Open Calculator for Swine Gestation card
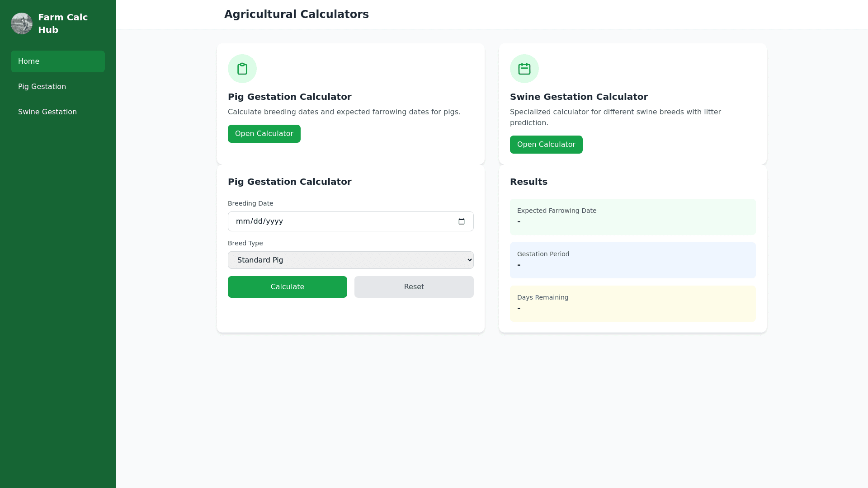The height and width of the screenshot is (488, 868). coord(546,145)
